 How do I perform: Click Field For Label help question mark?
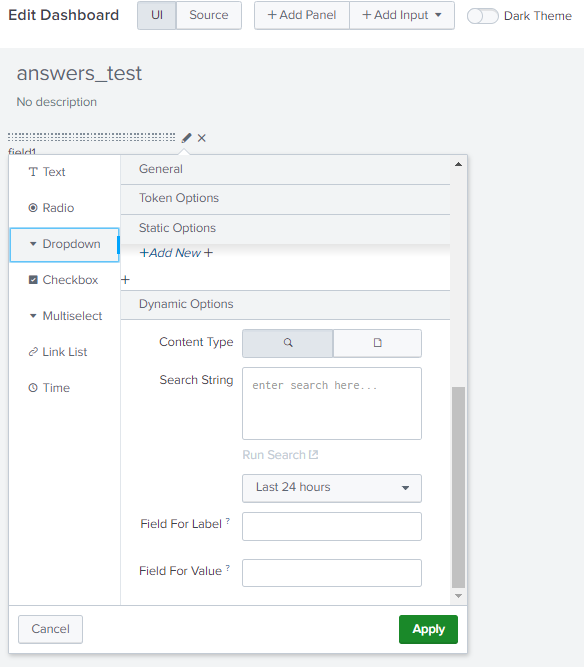click(228, 521)
